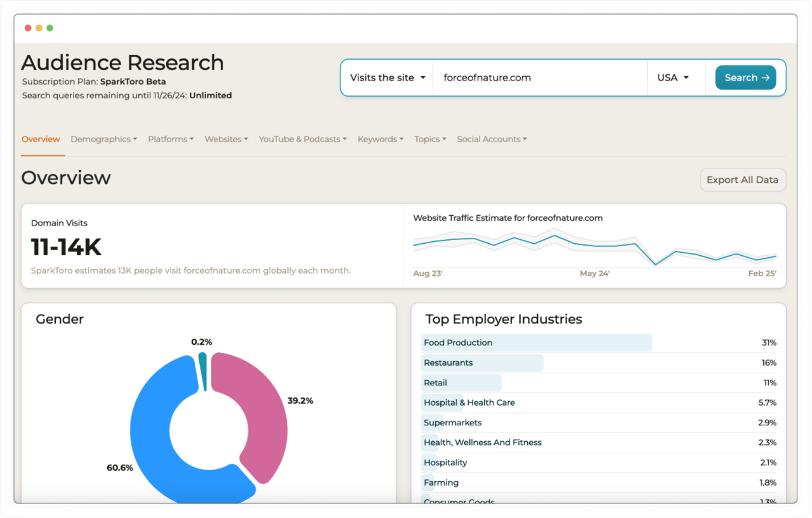Open the Social Accounts menu

pyautogui.click(x=492, y=139)
